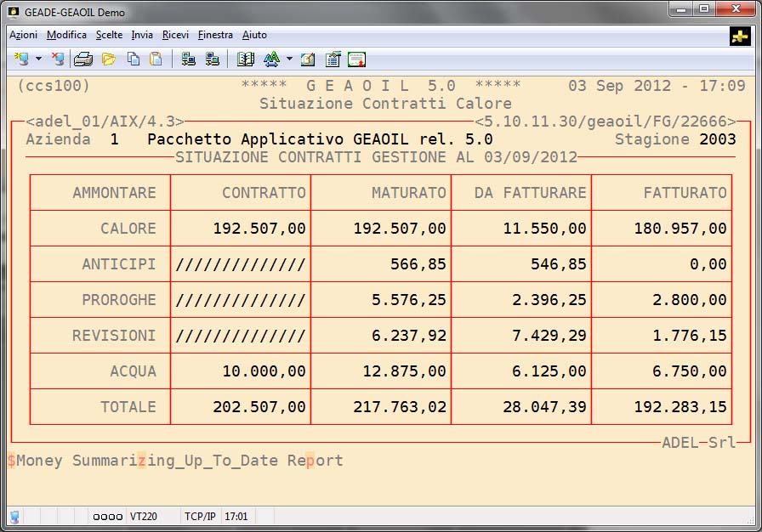Screen dimensions: 762x532
Task: Open the Scelte menu
Action: click(x=109, y=35)
